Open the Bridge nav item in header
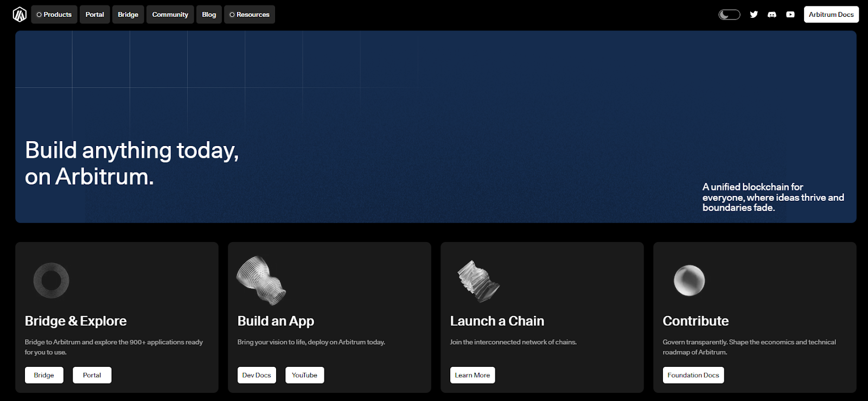The width and height of the screenshot is (868, 401). 128,15
